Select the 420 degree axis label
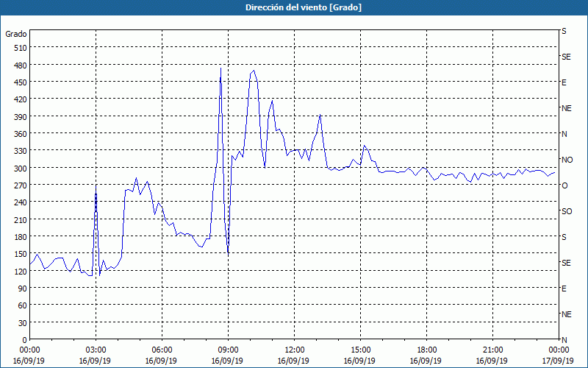588x368 pixels. tap(21, 99)
